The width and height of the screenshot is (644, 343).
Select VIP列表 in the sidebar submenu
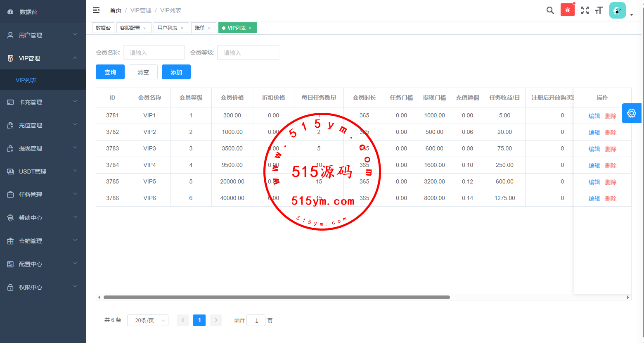(26, 80)
